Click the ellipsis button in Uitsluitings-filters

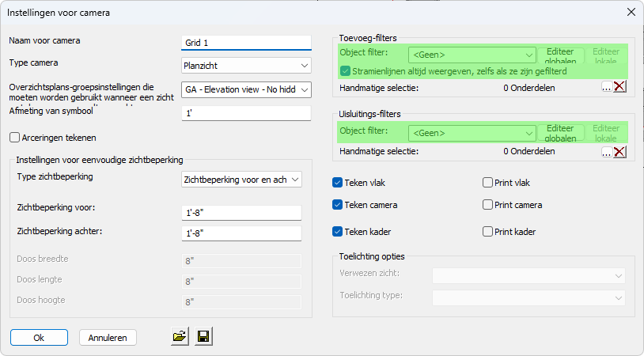pyautogui.click(x=606, y=151)
